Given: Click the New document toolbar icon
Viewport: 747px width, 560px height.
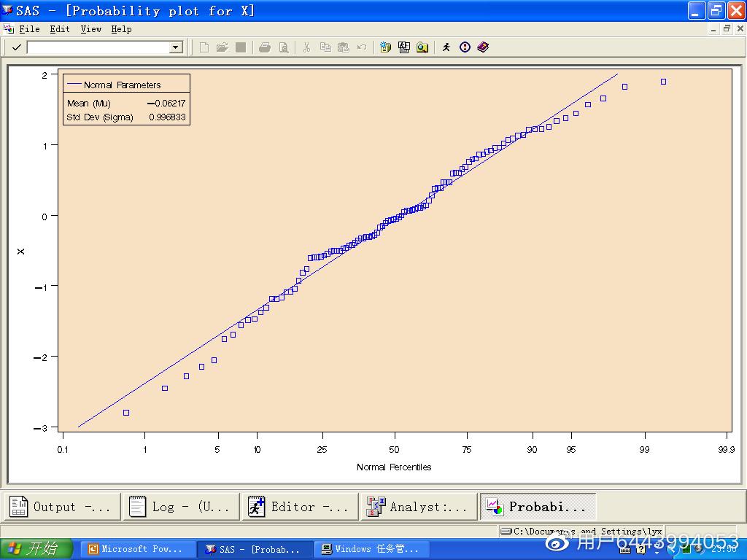Looking at the screenshot, I should (204, 47).
